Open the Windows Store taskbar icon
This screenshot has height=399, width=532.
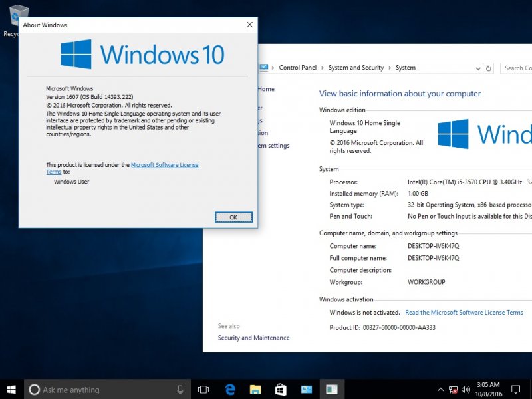pos(281,390)
